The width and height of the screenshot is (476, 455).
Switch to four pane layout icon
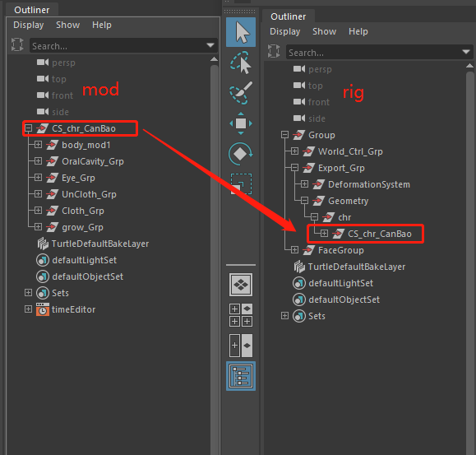pos(241,315)
